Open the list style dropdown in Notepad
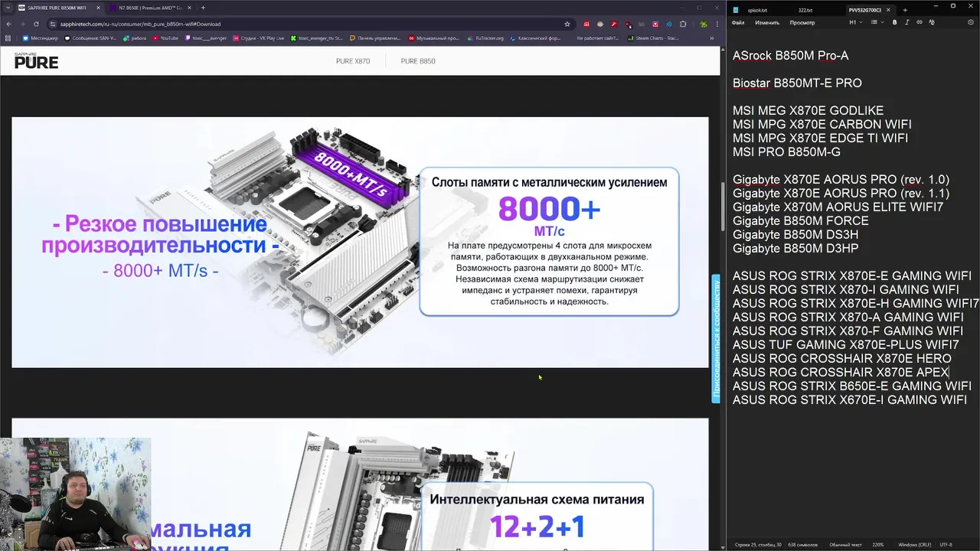The image size is (980, 551). click(x=877, y=22)
